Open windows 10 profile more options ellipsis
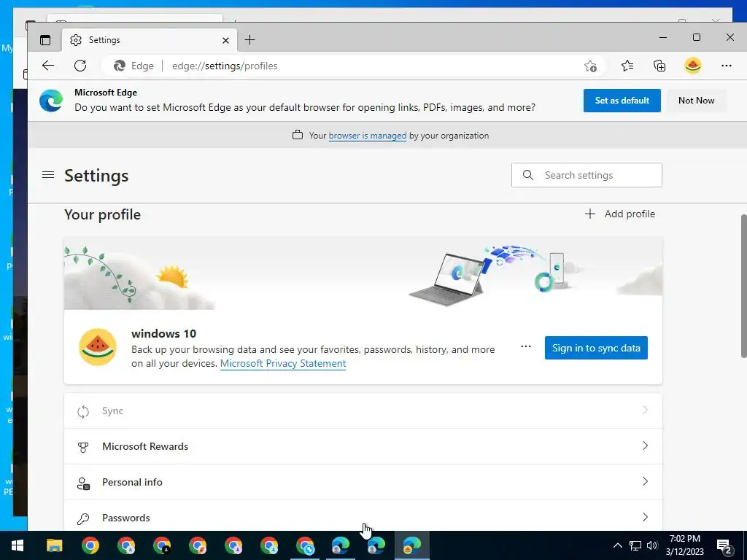Screen dimensions: 747x560 point(525,346)
